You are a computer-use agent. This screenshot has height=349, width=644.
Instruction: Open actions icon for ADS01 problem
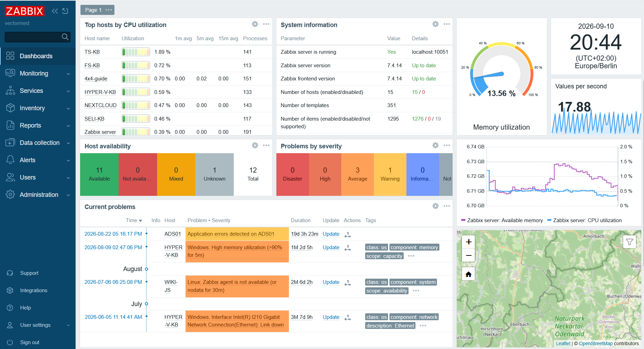pos(347,235)
